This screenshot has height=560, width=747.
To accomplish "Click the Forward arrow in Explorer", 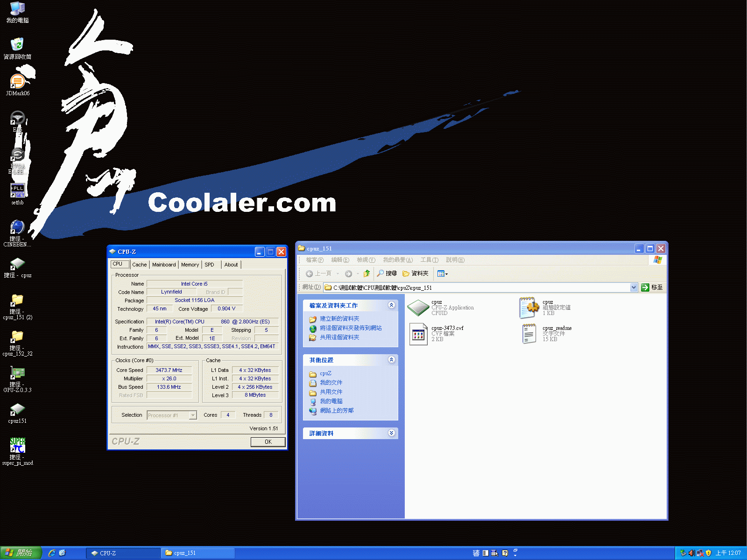I will (x=348, y=273).
